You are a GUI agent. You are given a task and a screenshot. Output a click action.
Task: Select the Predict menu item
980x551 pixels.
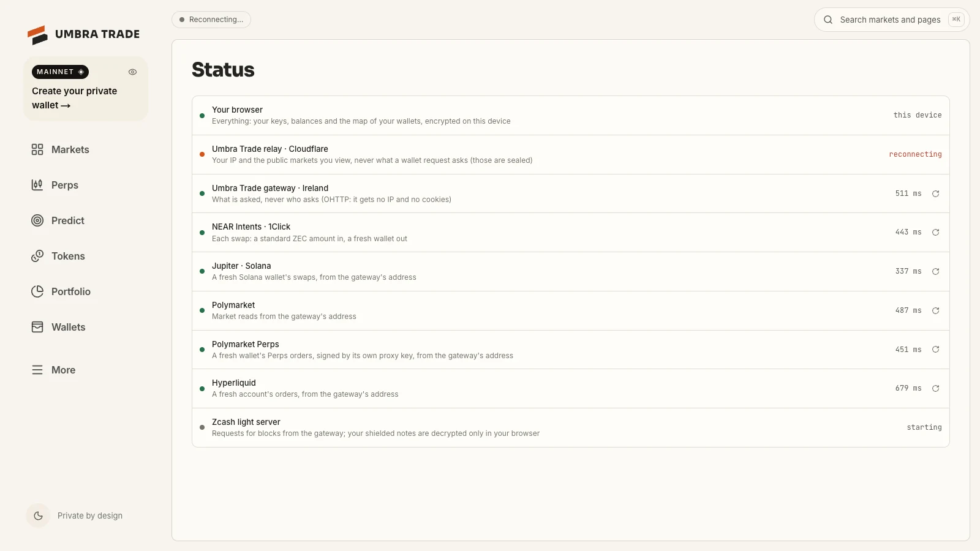[x=86, y=220]
